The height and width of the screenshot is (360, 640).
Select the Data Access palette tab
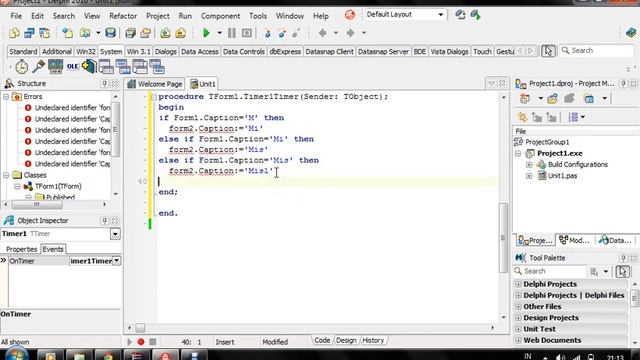point(200,51)
